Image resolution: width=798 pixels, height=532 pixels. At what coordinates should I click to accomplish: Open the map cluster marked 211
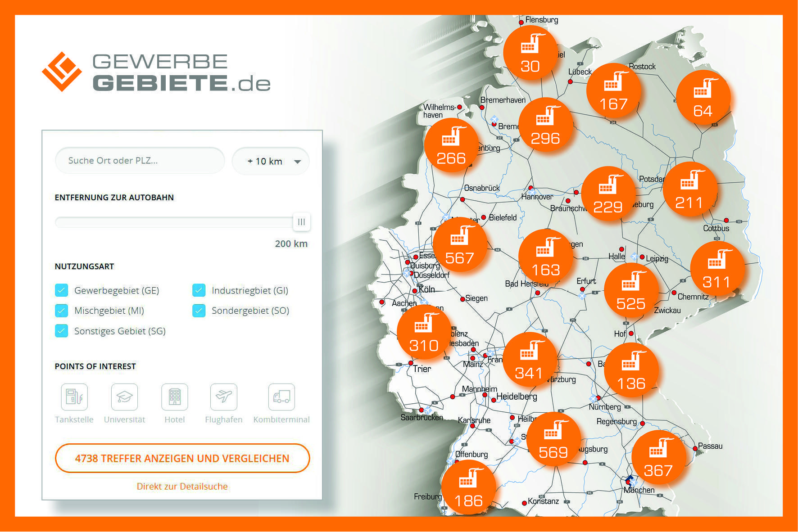(x=689, y=189)
